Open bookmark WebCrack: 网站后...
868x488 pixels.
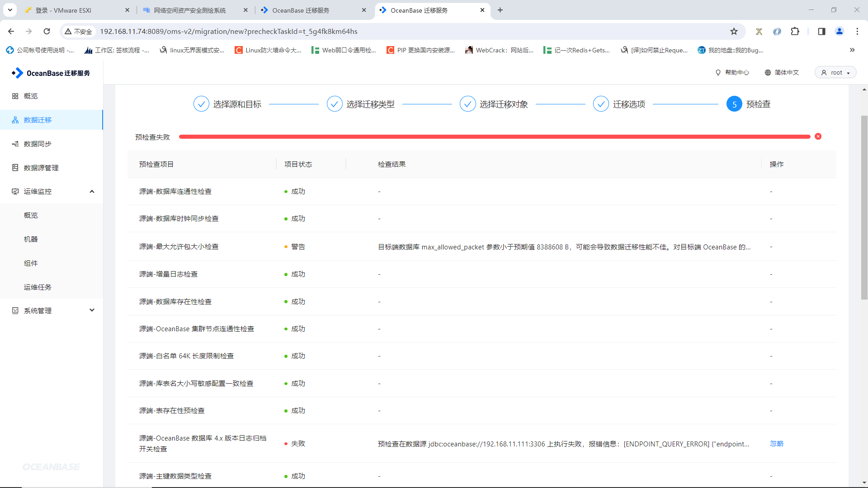click(500, 50)
